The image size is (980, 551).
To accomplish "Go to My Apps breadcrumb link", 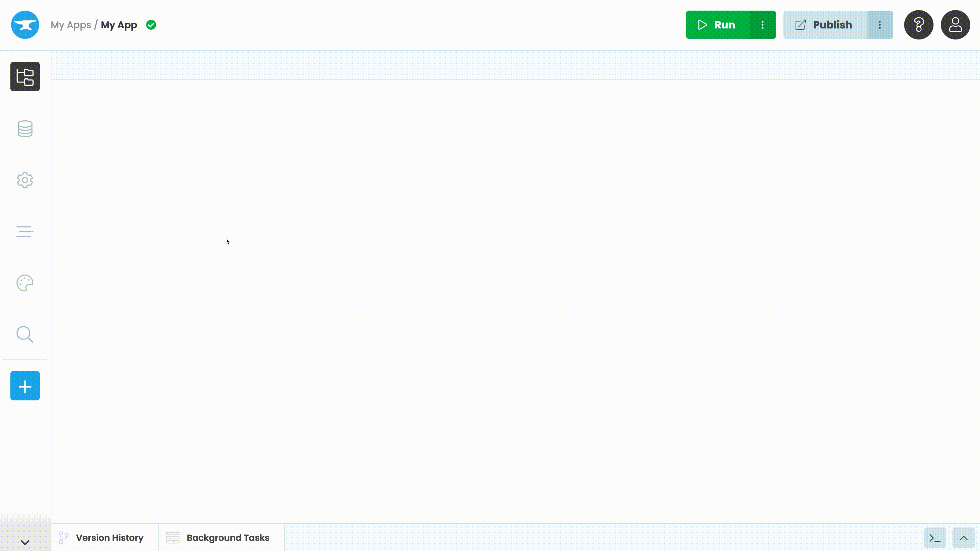I will pos(71,25).
